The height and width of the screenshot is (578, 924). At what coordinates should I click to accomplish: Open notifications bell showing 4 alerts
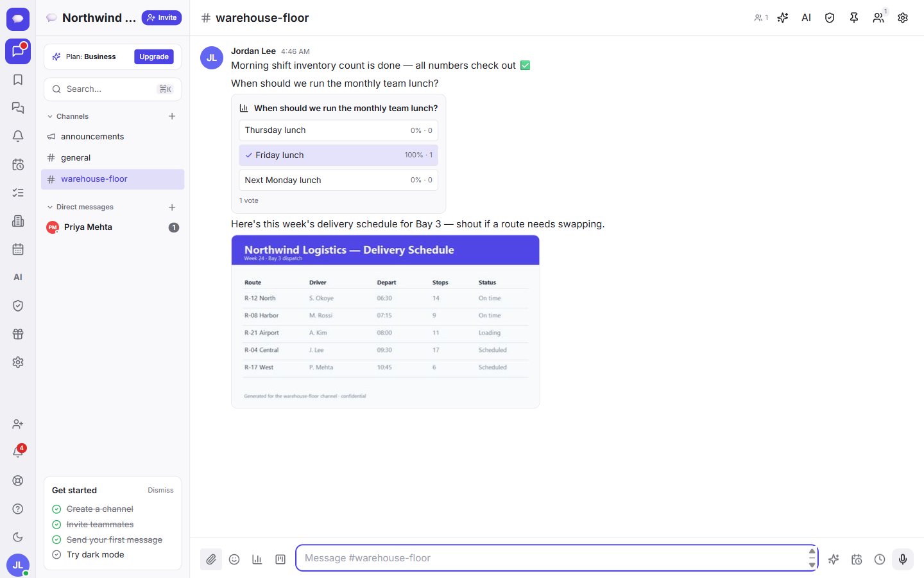pos(18,452)
